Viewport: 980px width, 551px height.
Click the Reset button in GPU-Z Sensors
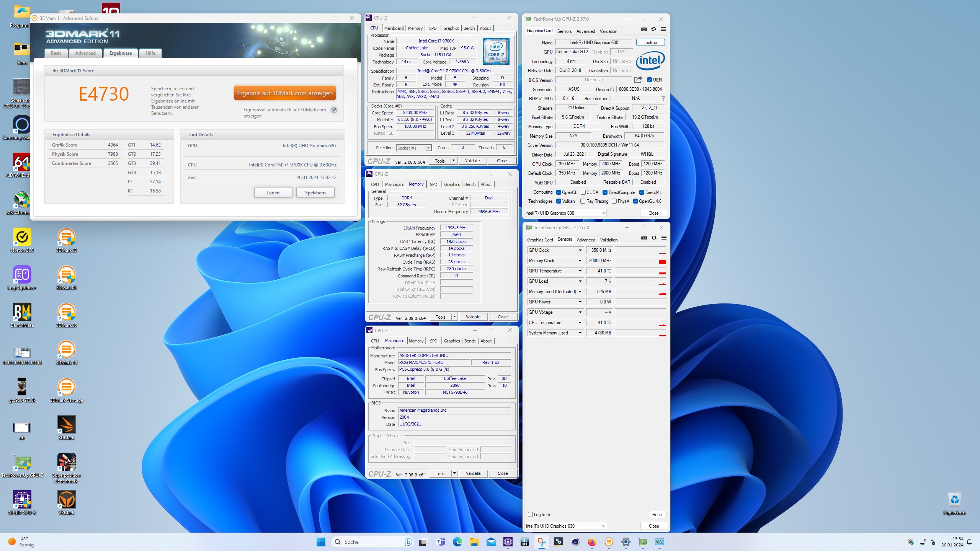(657, 515)
